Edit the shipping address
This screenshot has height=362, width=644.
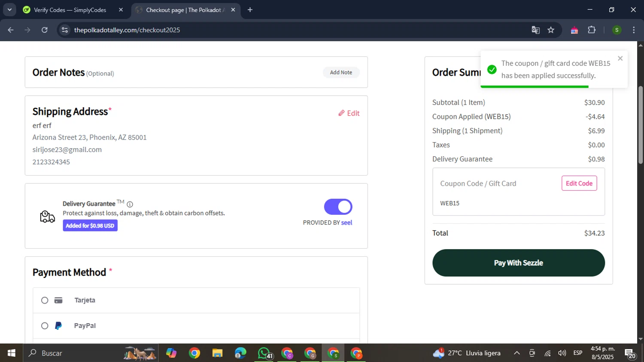click(349, 113)
